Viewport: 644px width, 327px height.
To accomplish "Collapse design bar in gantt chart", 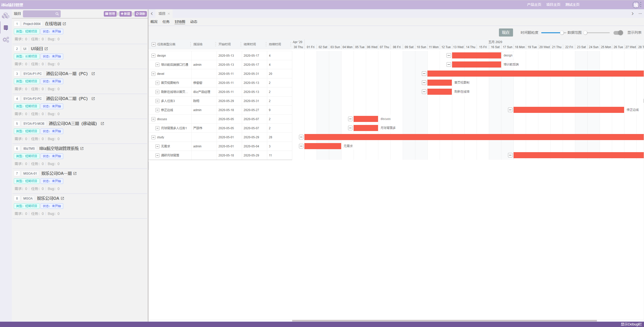I will 449,55.
